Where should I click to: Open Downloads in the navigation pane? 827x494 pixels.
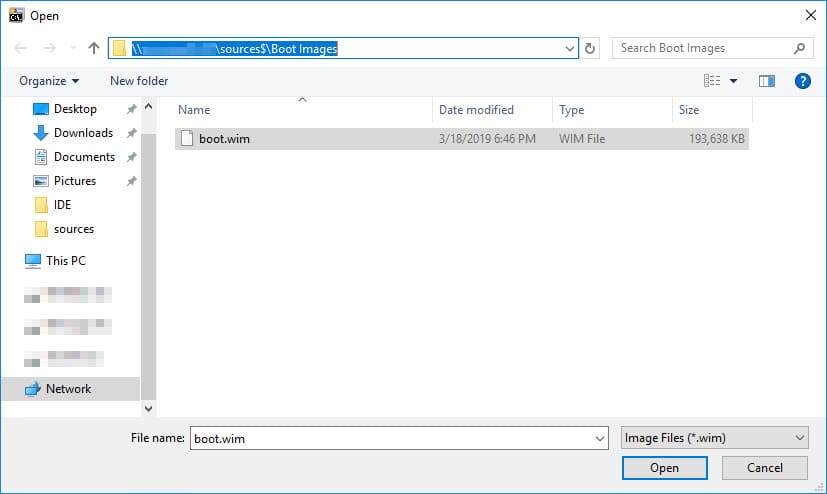82,133
